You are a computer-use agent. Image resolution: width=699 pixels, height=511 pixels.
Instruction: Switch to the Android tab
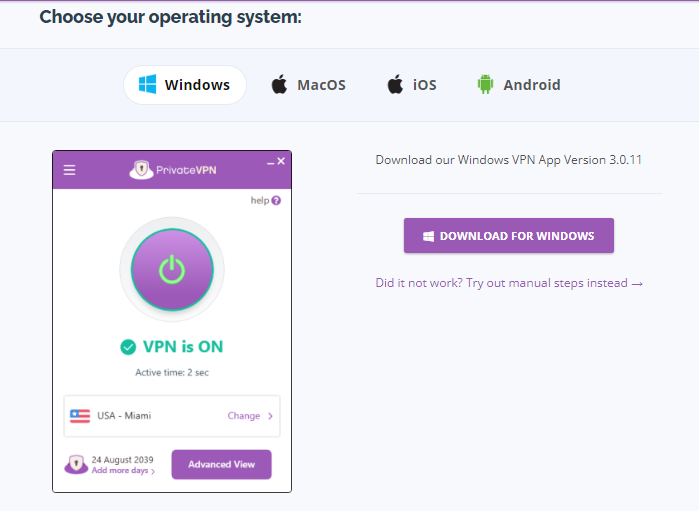click(x=519, y=85)
